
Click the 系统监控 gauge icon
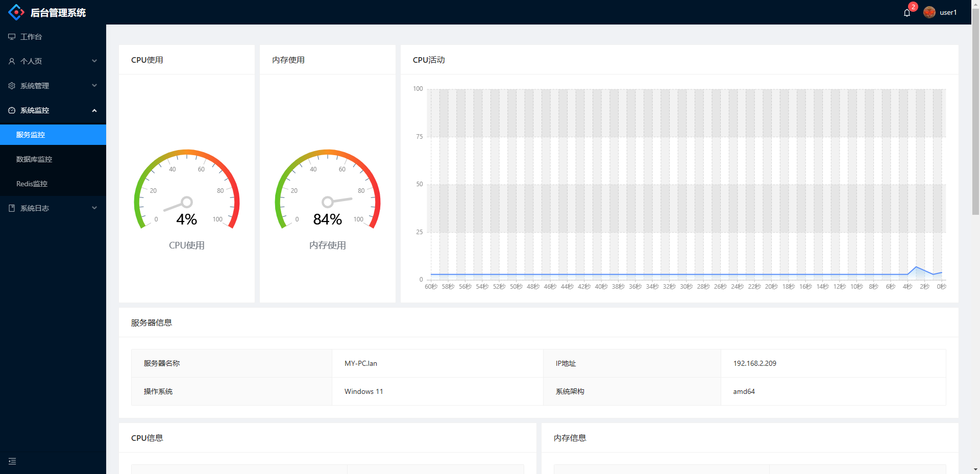[11, 110]
